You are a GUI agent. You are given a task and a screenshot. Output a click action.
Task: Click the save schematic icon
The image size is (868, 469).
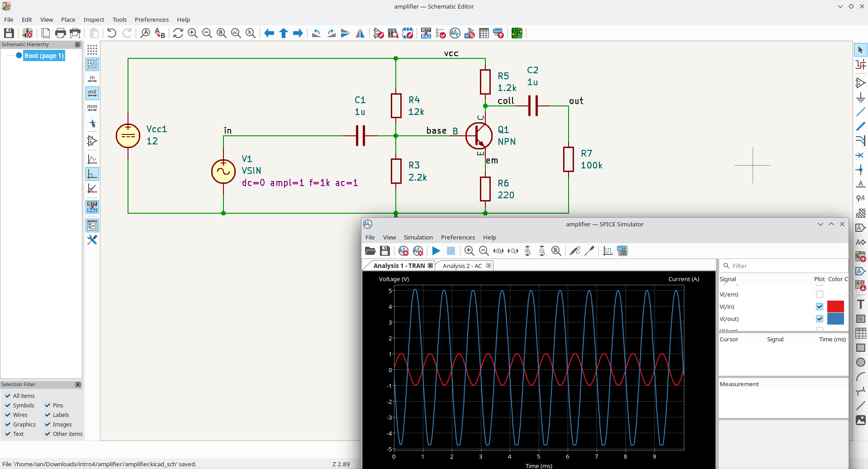(9, 33)
